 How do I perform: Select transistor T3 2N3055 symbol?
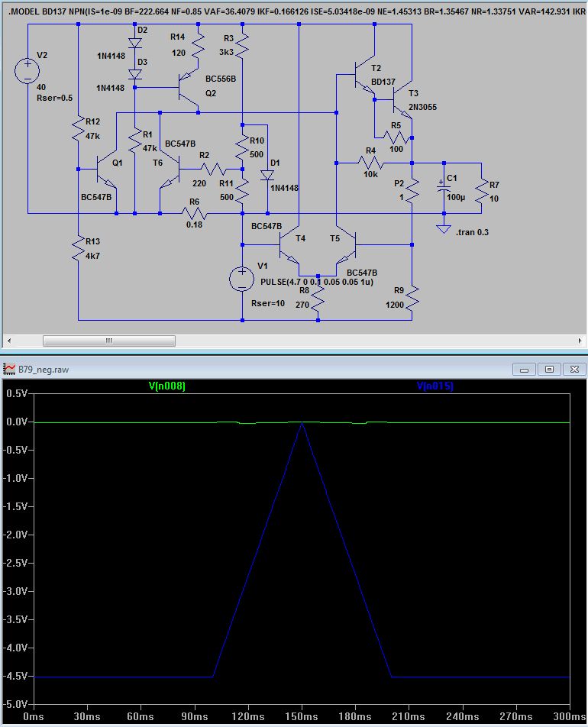[402, 99]
